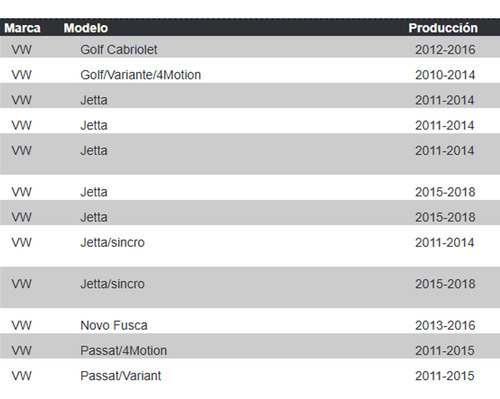This screenshot has height=399, width=500.
Task: Click the 2013-2016 production value
Action: [445, 325]
